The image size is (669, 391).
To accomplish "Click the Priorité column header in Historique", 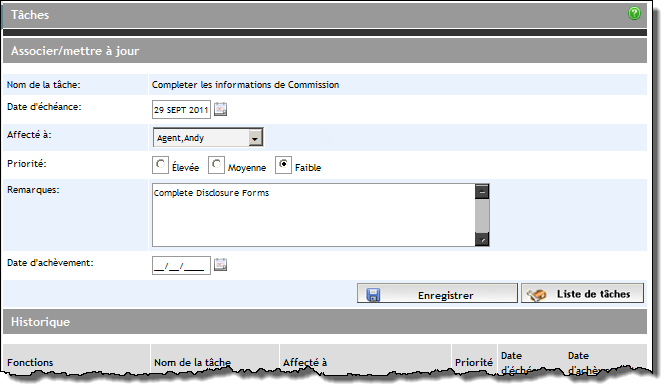I will [x=474, y=361].
